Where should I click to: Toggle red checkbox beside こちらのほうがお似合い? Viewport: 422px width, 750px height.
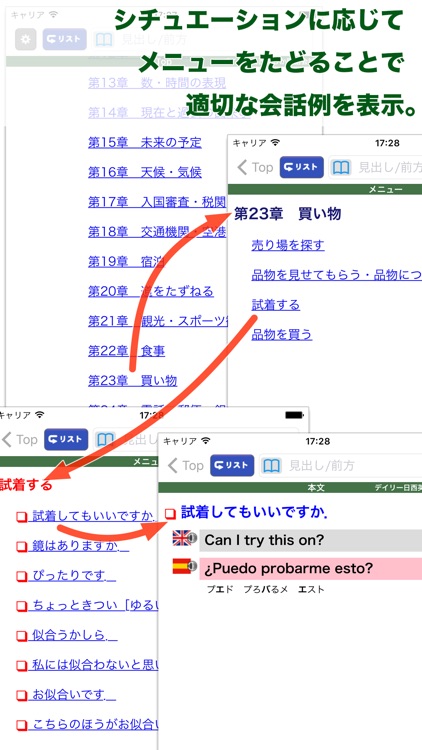22,726
